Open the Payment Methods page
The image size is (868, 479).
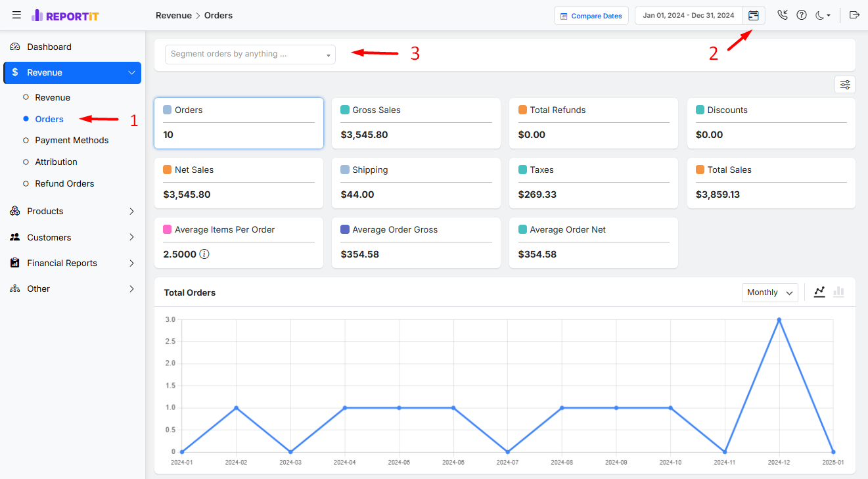(71, 140)
